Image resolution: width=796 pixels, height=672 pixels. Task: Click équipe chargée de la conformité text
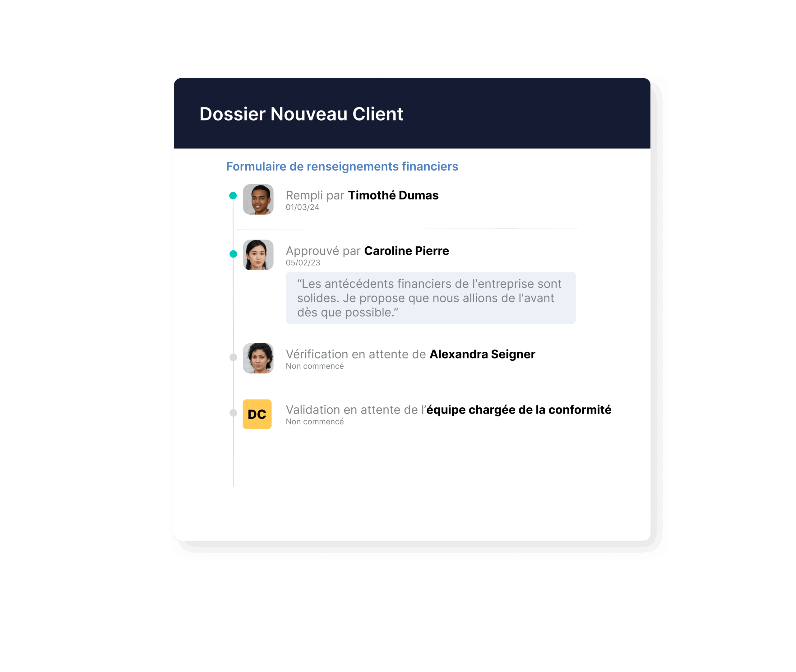[518, 410]
